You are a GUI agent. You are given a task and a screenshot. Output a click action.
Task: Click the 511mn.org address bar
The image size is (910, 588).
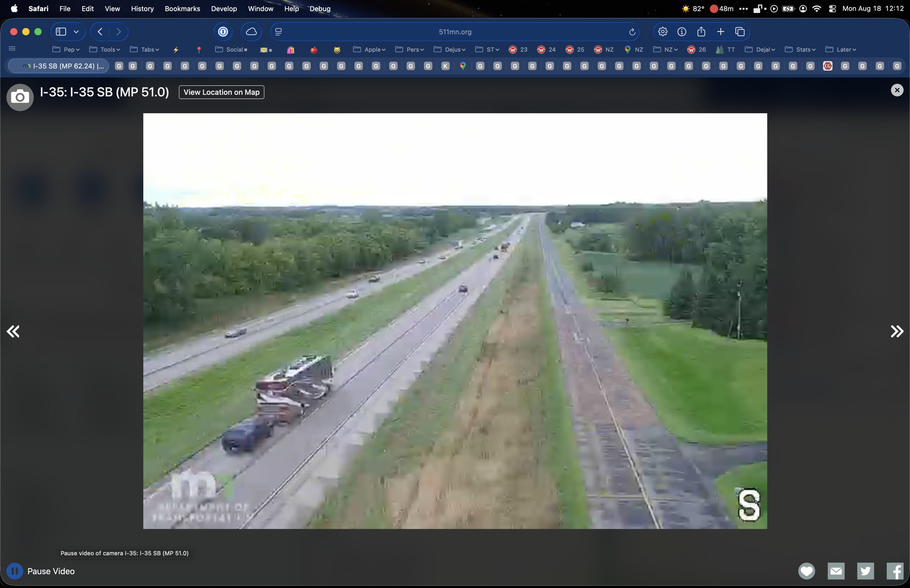point(455,32)
